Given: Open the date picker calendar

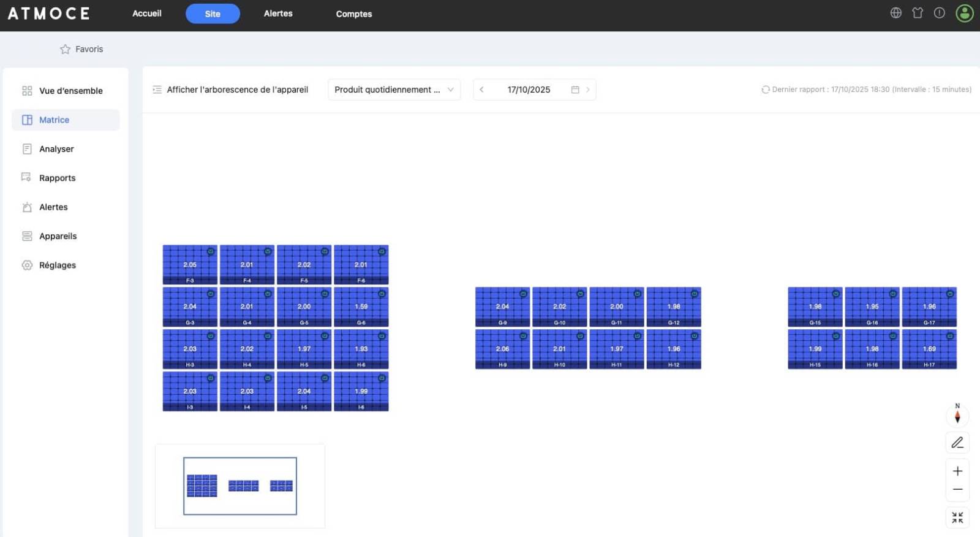Looking at the screenshot, I should (575, 89).
